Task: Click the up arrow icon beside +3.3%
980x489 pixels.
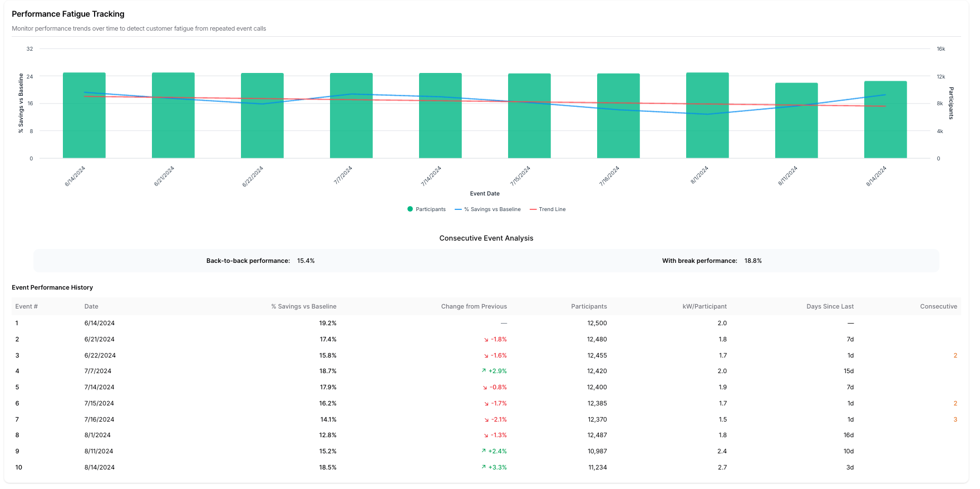Action: point(484,467)
